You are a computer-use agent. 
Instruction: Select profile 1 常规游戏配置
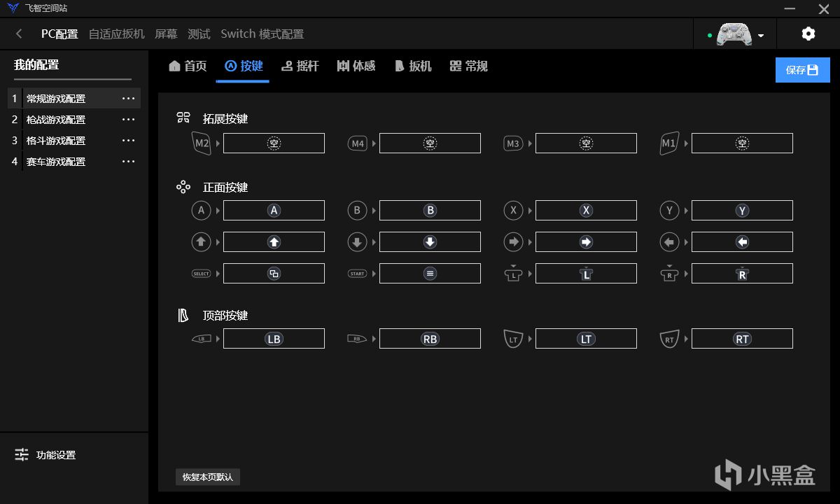tap(73, 99)
